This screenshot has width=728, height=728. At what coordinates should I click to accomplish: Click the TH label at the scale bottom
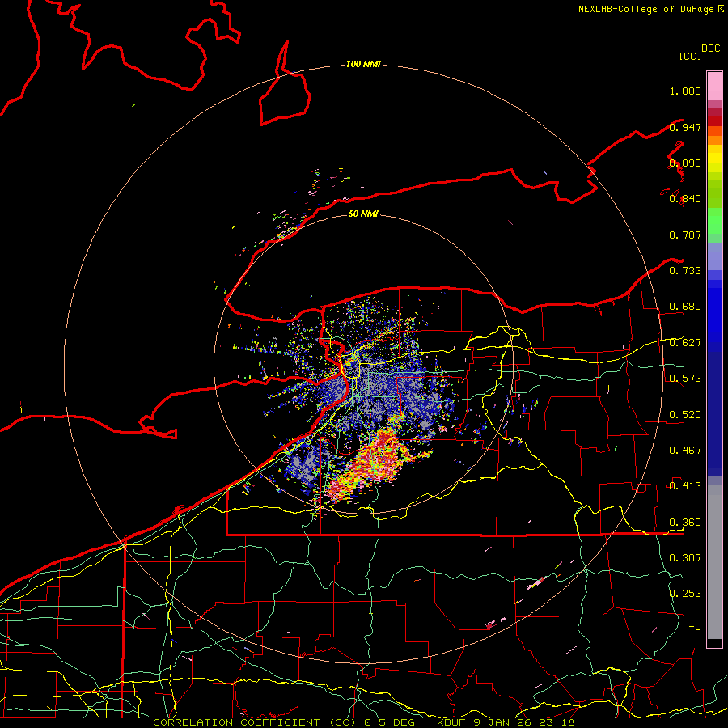(x=695, y=630)
